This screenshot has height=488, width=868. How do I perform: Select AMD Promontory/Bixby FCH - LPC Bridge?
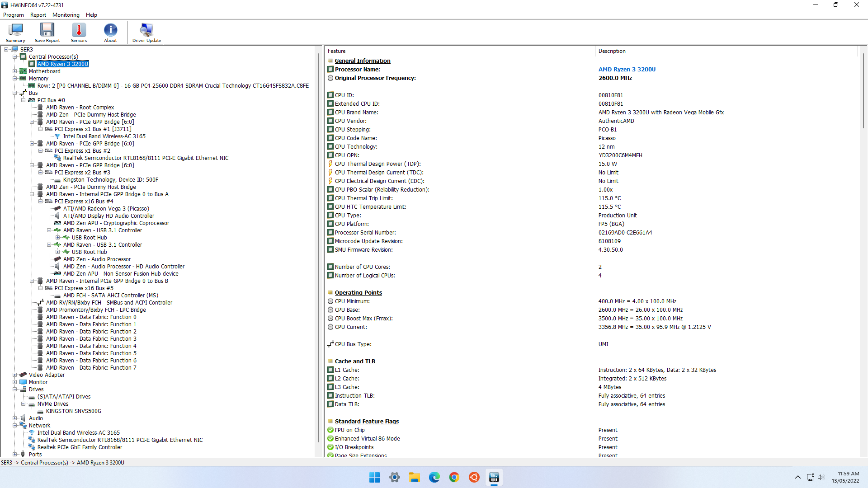click(96, 310)
